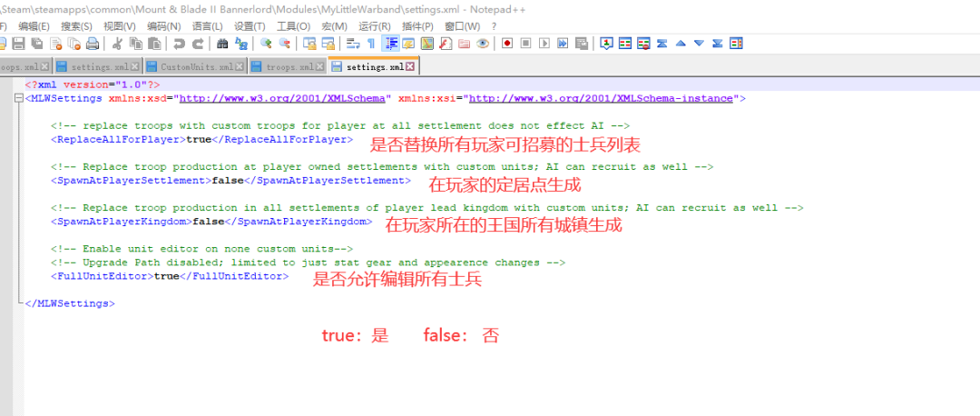This screenshot has height=416, width=980.
Task: Toggle Compare navigation bar icon
Action: tap(736, 44)
